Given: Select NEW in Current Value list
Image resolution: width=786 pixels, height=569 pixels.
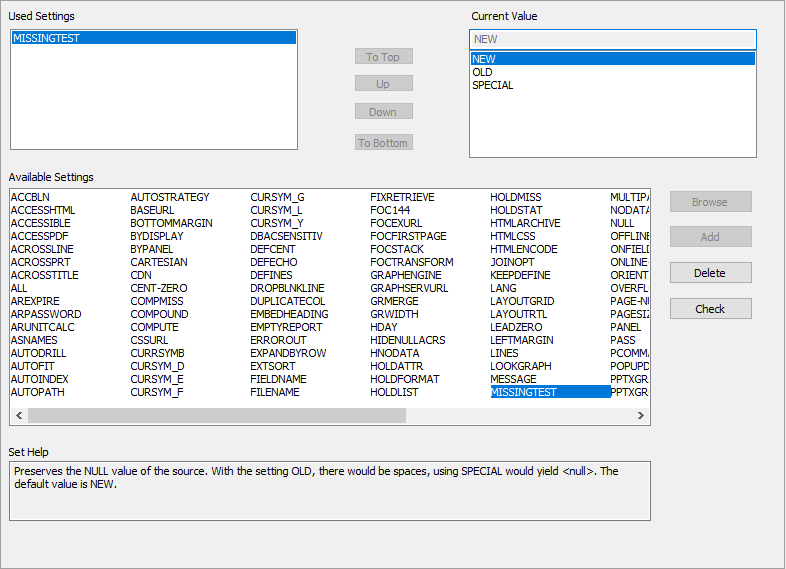Looking at the screenshot, I should pos(613,59).
